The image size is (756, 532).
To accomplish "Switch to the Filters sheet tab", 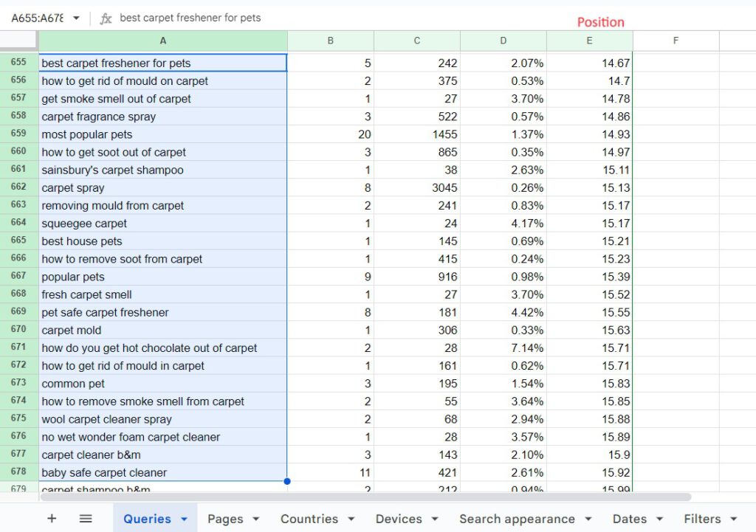I will coord(702,519).
